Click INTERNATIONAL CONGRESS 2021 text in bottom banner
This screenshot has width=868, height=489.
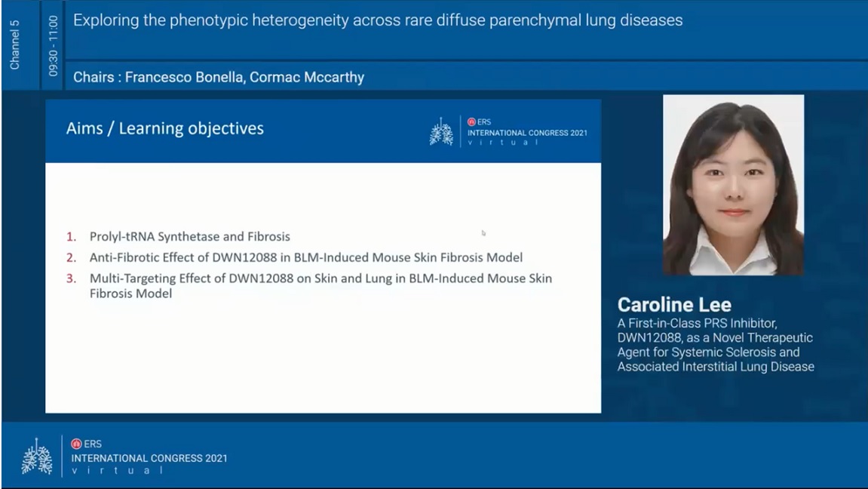click(x=149, y=458)
